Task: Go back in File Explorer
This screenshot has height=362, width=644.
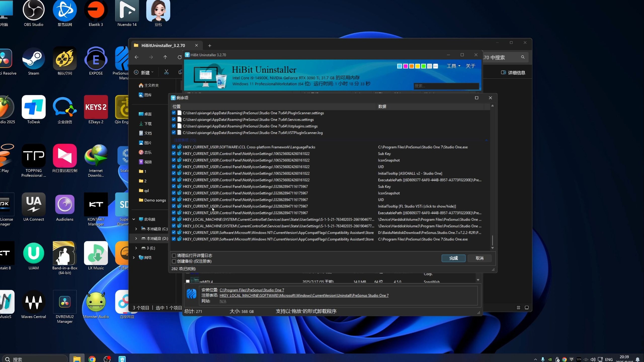Action: 137,57
